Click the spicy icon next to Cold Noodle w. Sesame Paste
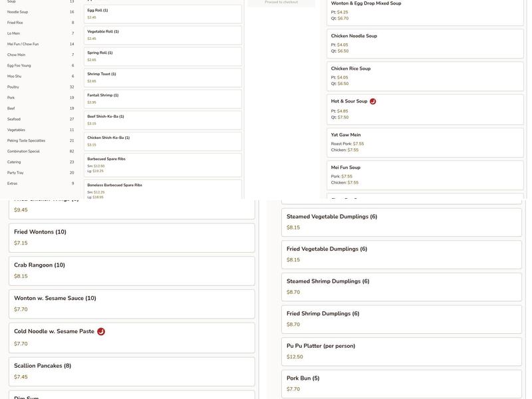This screenshot has height=399, width=532. tap(101, 332)
